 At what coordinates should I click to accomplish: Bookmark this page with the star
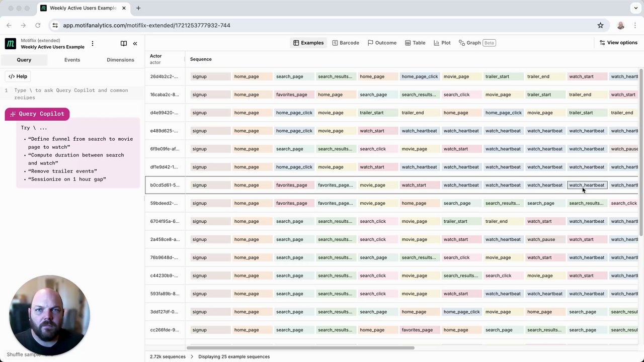pos(600,25)
